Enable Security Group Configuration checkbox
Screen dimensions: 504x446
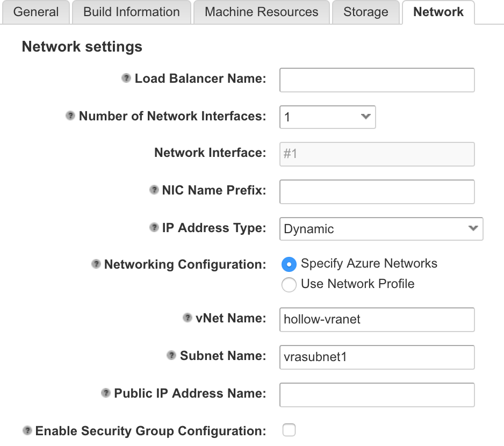coord(289,430)
